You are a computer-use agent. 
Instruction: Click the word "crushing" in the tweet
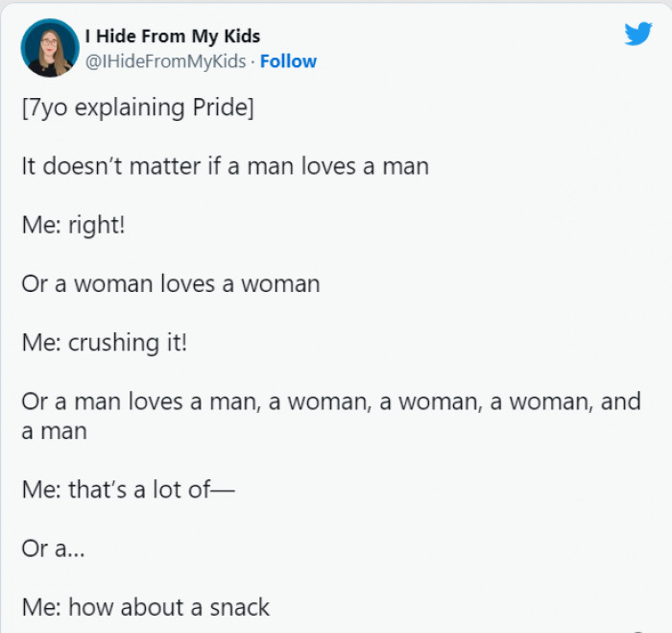point(113,342)
